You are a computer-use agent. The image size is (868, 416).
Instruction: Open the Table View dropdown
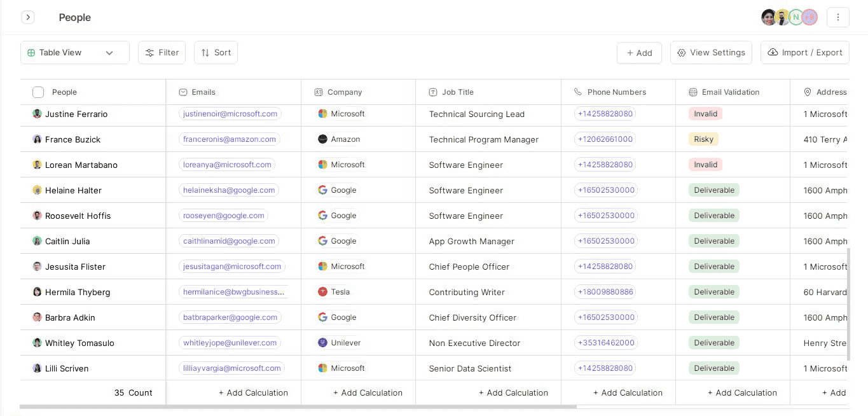[x=109, y=52]
